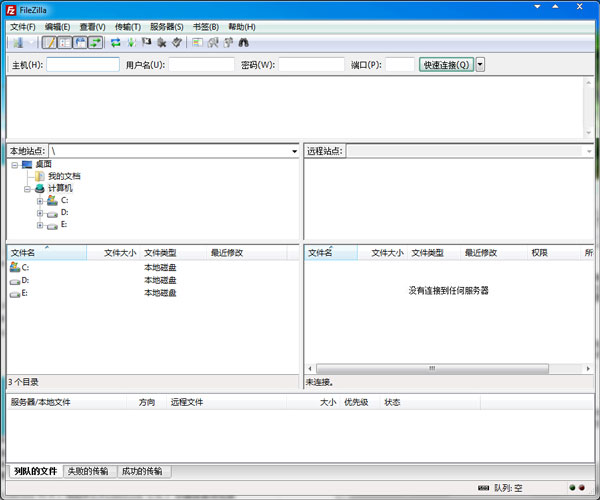The width and height of the screenshot is (600, 500).
Task: Toggle the local directory tree display
Action: click(x=65, y=42)
